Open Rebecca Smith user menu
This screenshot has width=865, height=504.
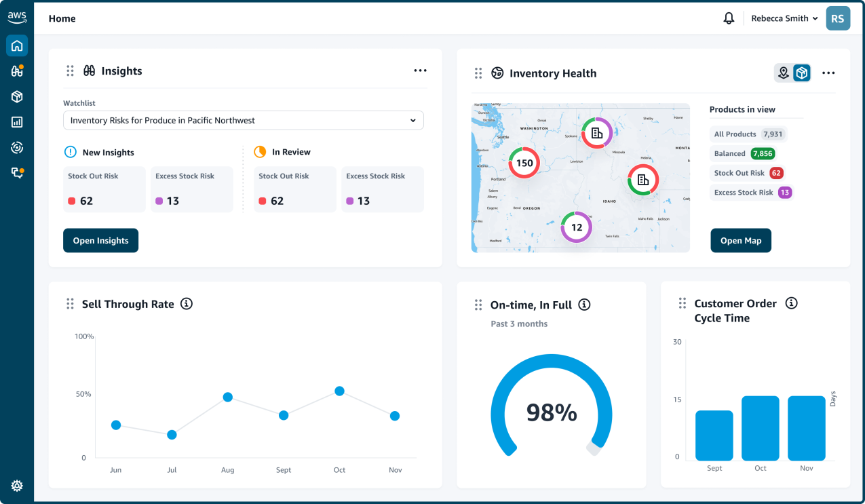click(784, 19)
